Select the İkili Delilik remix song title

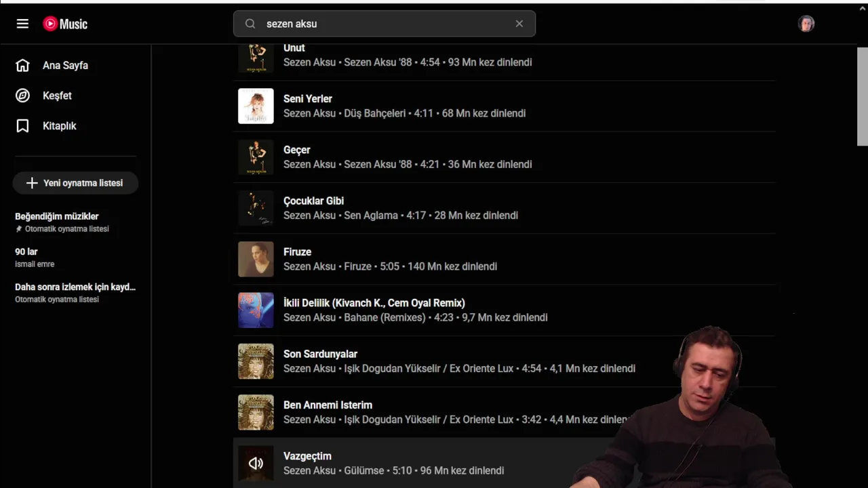[x=374, y=303]
